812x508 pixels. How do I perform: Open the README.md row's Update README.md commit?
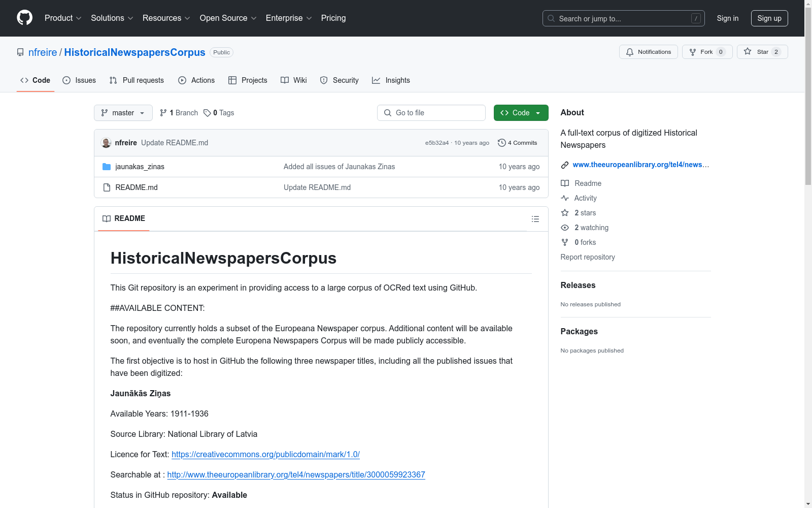coord(317,187)
